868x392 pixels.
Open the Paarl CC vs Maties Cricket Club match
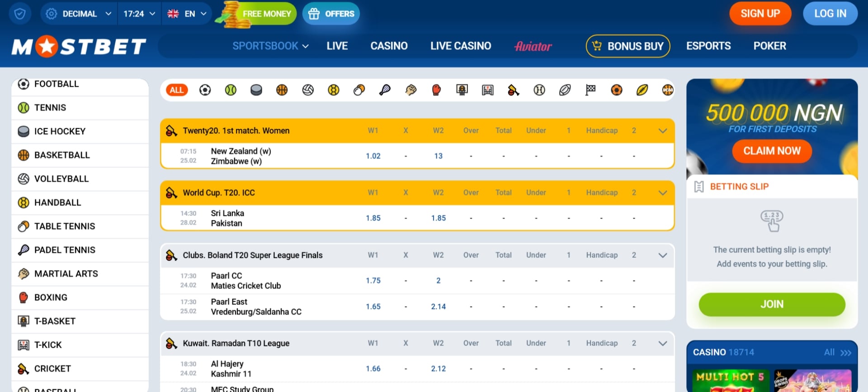pos(246,280)
